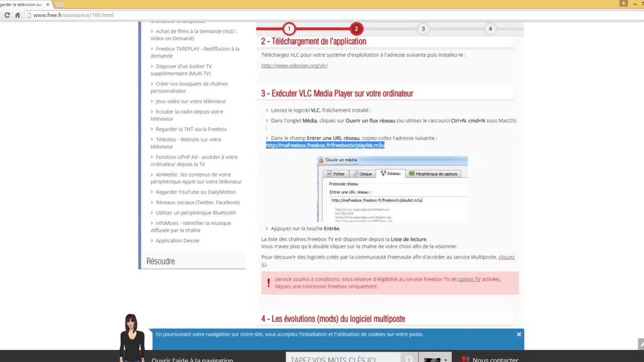Go to step 1 circle
The width and height of the screenshot is (644, 362).
(289, 29)
